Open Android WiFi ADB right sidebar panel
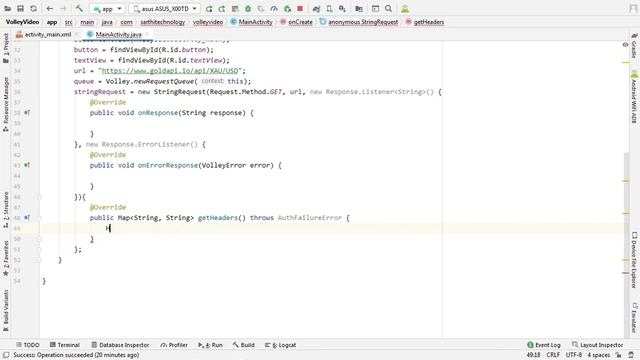This screenshot has width=640, height=360. click(634, 97)
